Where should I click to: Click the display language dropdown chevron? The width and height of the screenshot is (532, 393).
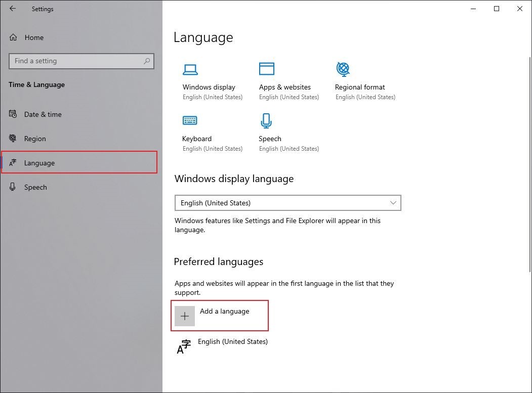pos(393,203)
